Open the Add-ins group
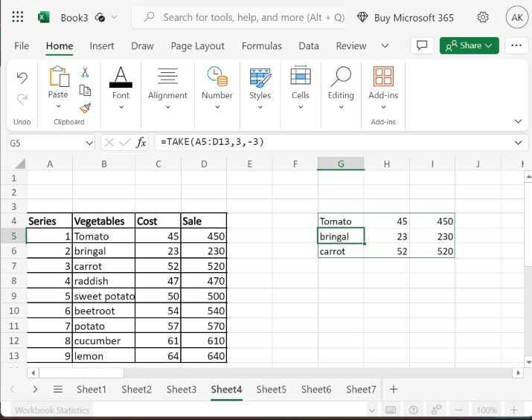The height and width of the screenshot is (420, 532). 383,88
